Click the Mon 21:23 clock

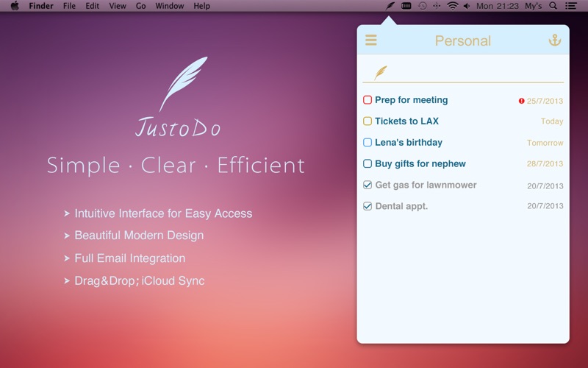point(498,6)
